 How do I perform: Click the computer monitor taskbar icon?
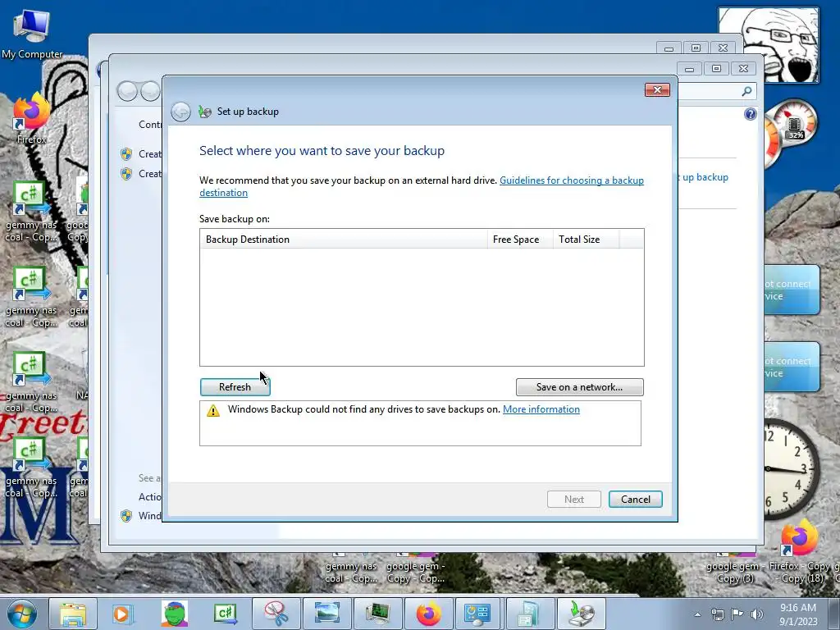tap(377, 614)
